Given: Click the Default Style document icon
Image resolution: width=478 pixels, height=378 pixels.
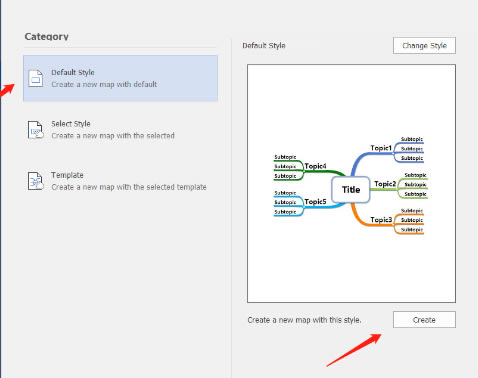Looking at the screenshot, I should pyautogui.click(x=35, y=78).
